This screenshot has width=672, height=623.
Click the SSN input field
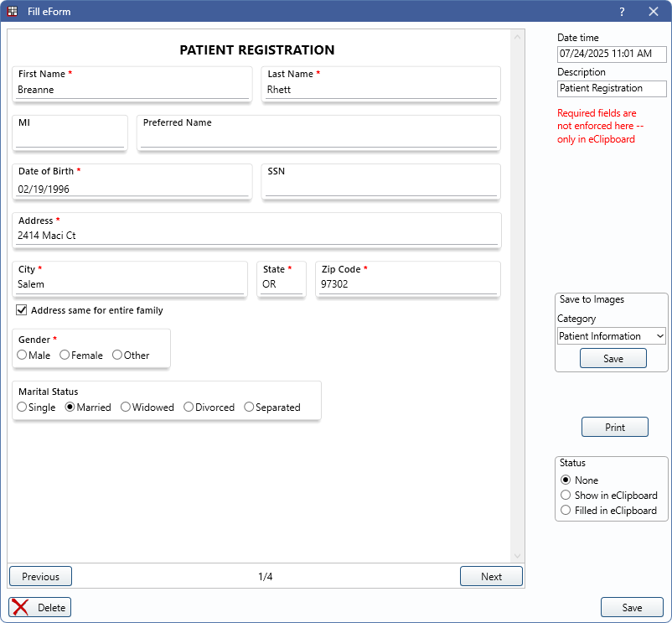coord(381,189)
